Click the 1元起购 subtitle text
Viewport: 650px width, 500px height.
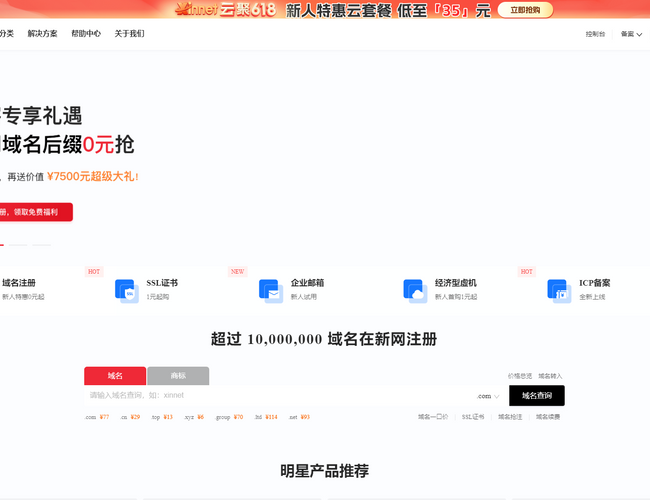click(158, 297)
